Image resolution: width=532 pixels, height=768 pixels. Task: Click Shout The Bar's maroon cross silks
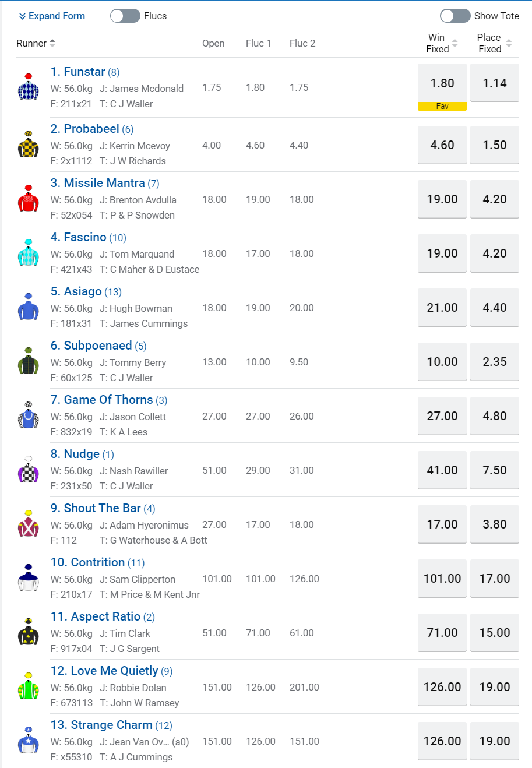coord(28,524)
